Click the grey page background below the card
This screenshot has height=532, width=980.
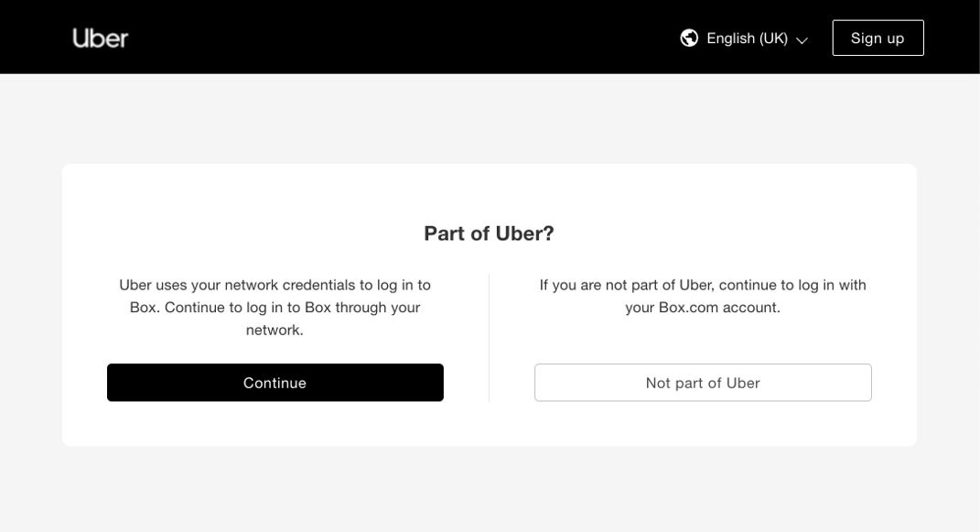coord(490,490)
